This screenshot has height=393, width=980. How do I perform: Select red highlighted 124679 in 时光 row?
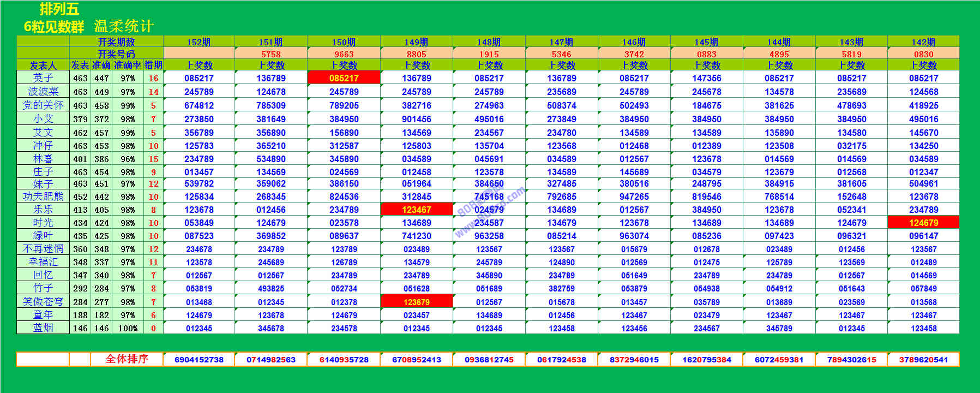(923, 223)
